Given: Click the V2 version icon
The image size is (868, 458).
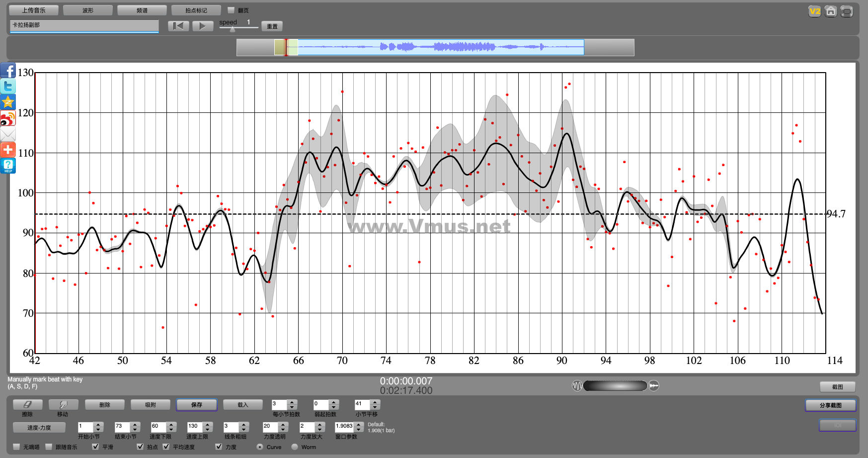Looking at the screenshot, I should point(815,11).
